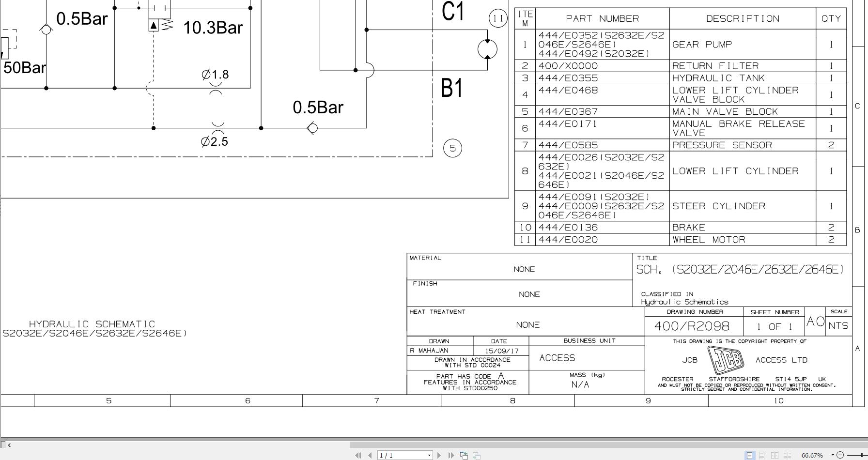Click the JCB logo in title block
This screenshot has width=868, height=460.
point(726,360)
